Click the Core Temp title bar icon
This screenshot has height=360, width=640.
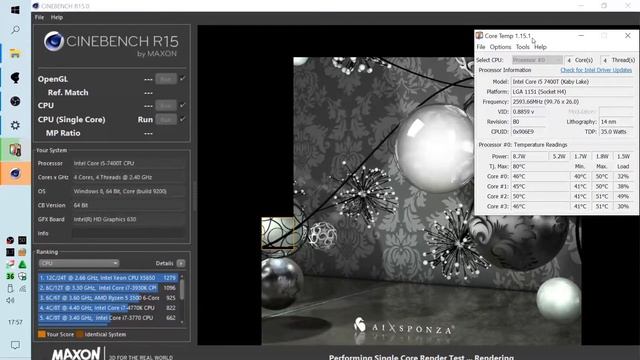(x=480, y=36)
